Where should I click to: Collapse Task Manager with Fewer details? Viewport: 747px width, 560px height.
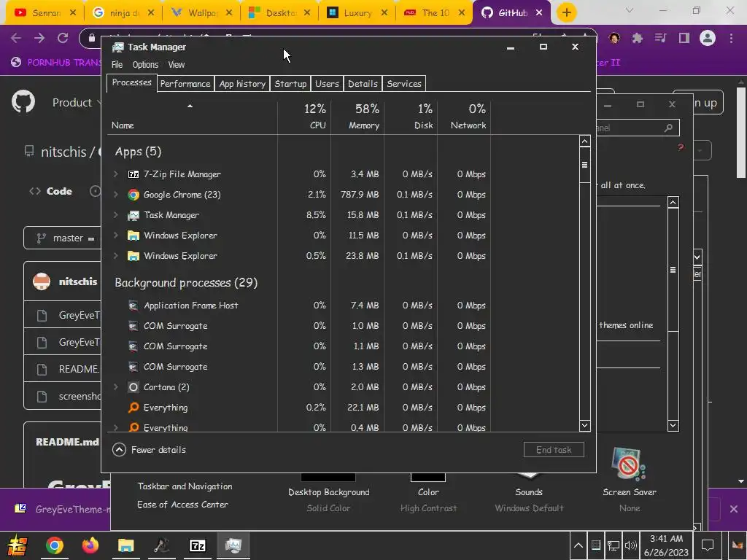pyautogui.click(x=149, y=449)
